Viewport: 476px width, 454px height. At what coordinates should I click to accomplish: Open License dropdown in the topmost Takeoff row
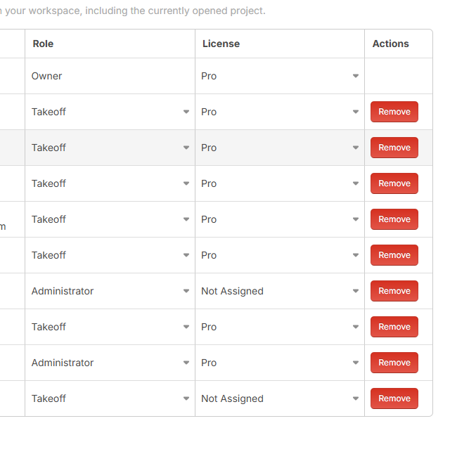click(x=280, y=112)
